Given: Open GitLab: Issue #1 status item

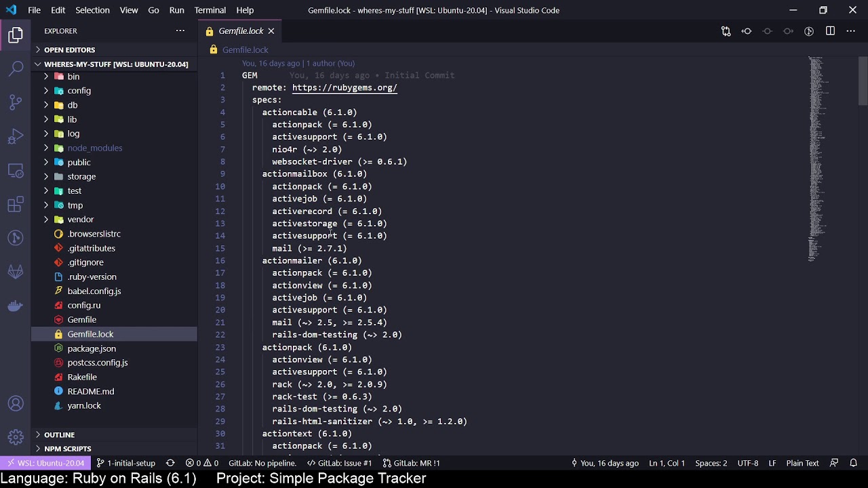Looking at the screenshot, I should 340,463.
